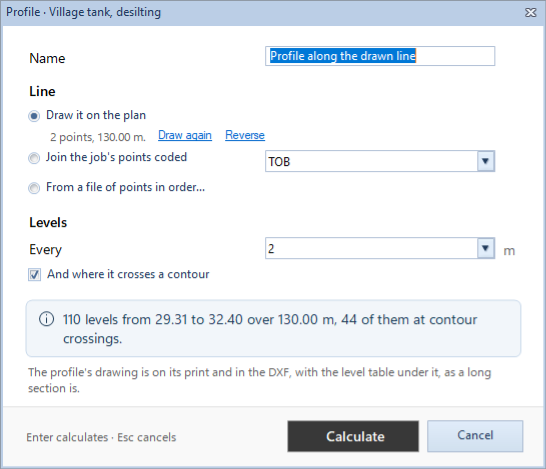Click the Cancel button
This screenshot has width=546, height=469.
tap(475, 436)
